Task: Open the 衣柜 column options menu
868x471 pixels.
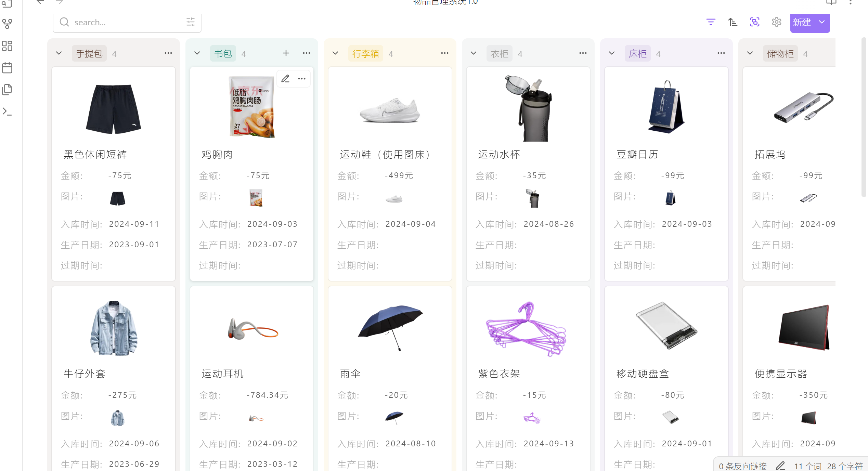Action: pyautogui.click(x=583, y=53)
